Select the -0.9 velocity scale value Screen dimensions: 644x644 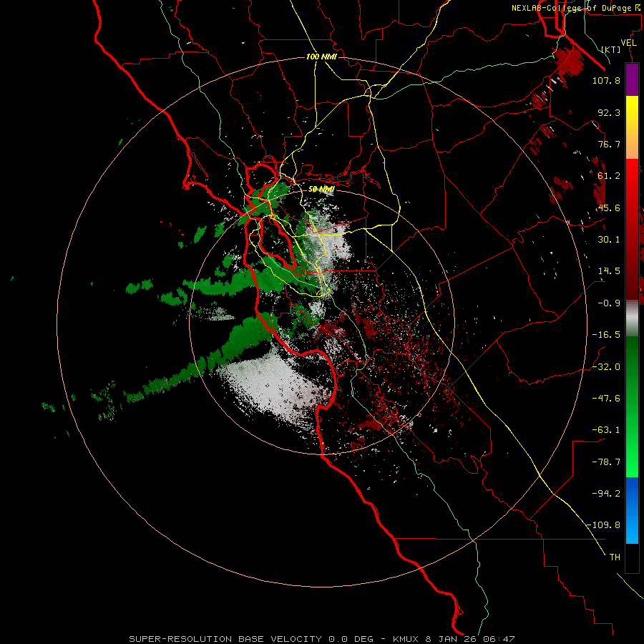coord(609,303)
